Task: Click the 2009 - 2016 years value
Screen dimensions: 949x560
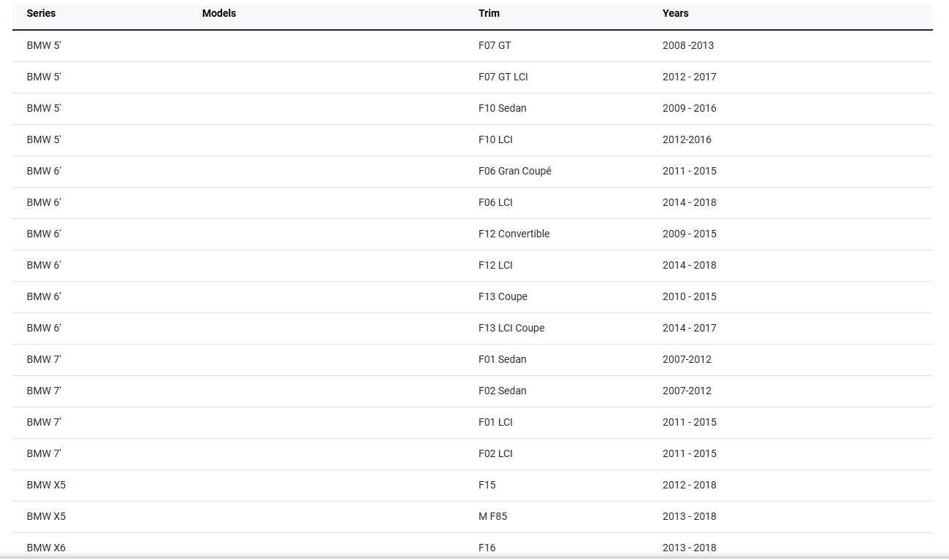Action: 689,108
